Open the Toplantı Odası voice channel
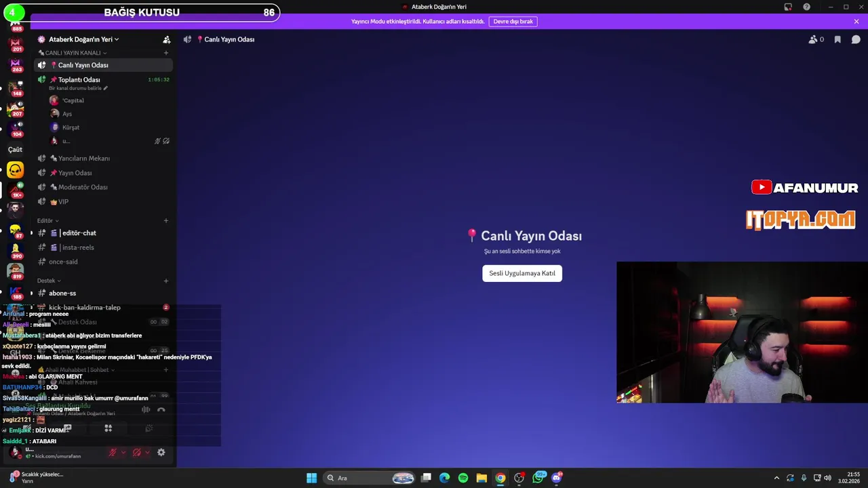This screenshot has height=488, width=868. [x=103, y=79]
